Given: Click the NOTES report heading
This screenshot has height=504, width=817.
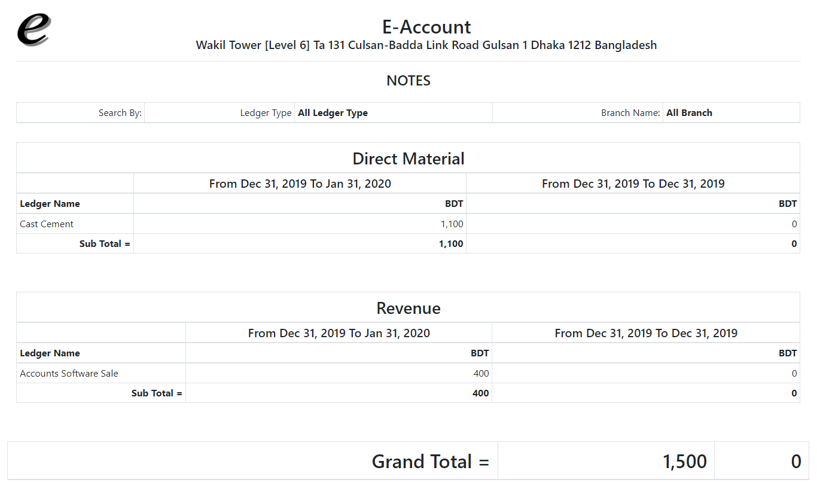Looking at the screenshot, I should click(x=408, y=81).
